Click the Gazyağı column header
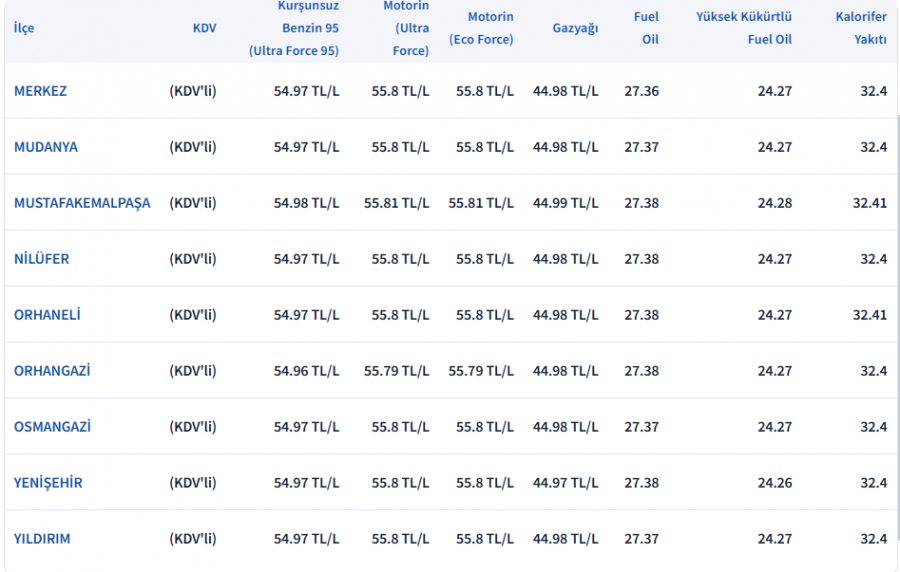This screenshot has width=900, height=572. tap(575, 28)
